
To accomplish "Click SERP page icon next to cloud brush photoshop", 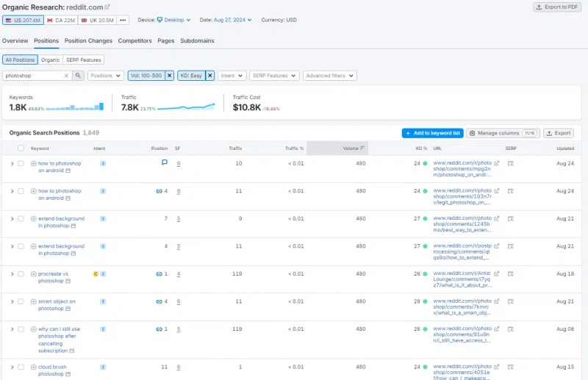I will click(68, 374).
